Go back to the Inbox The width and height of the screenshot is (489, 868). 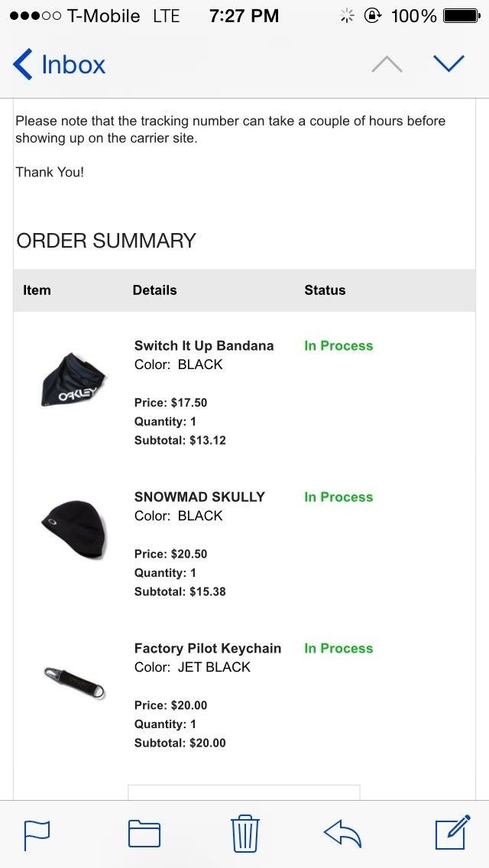[59, 65]
